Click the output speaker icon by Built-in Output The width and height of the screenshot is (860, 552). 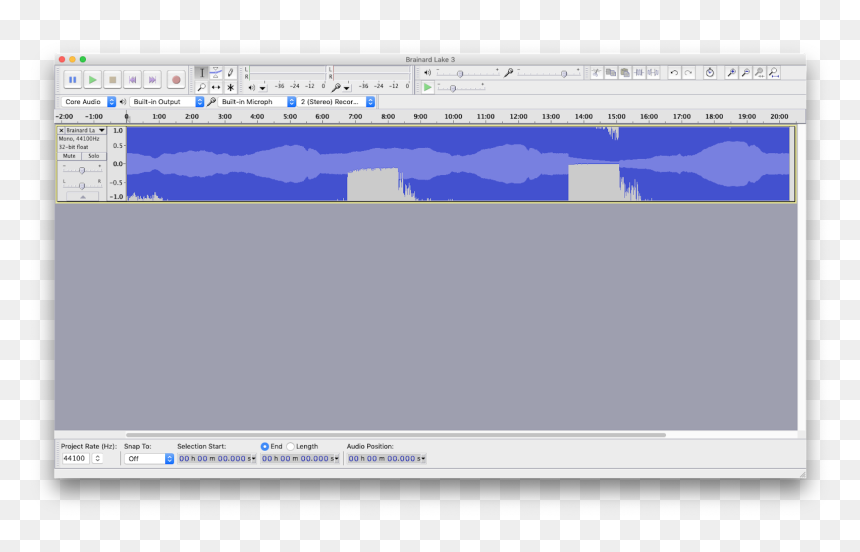click(x=123, y=102)
